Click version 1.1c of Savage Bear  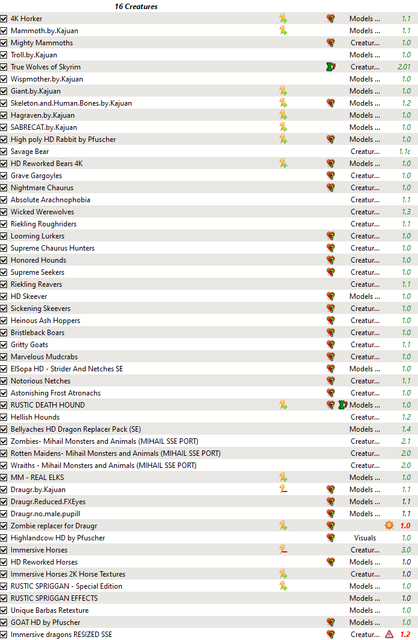[405, 151]
